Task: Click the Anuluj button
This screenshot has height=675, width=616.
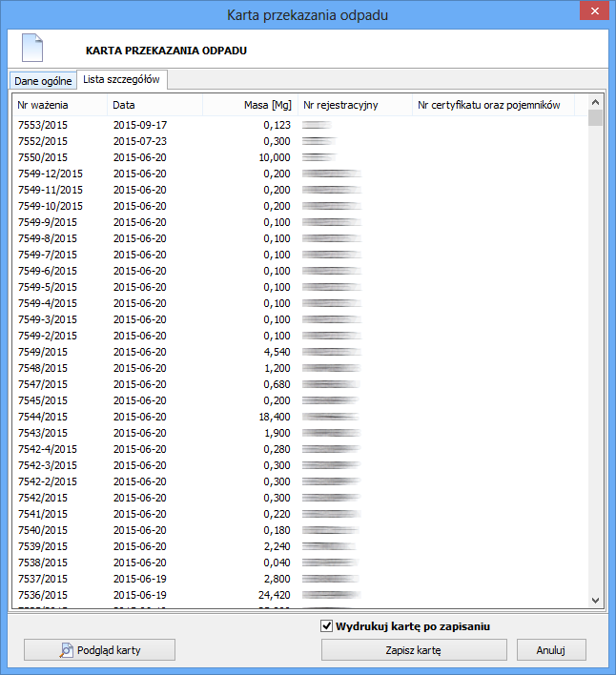Action: [550, 650]
